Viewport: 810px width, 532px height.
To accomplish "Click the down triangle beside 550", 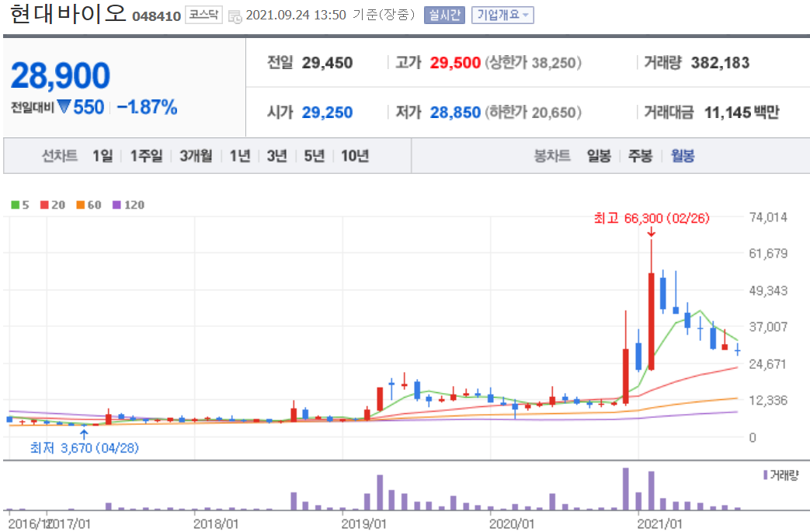I will point(64,106).
